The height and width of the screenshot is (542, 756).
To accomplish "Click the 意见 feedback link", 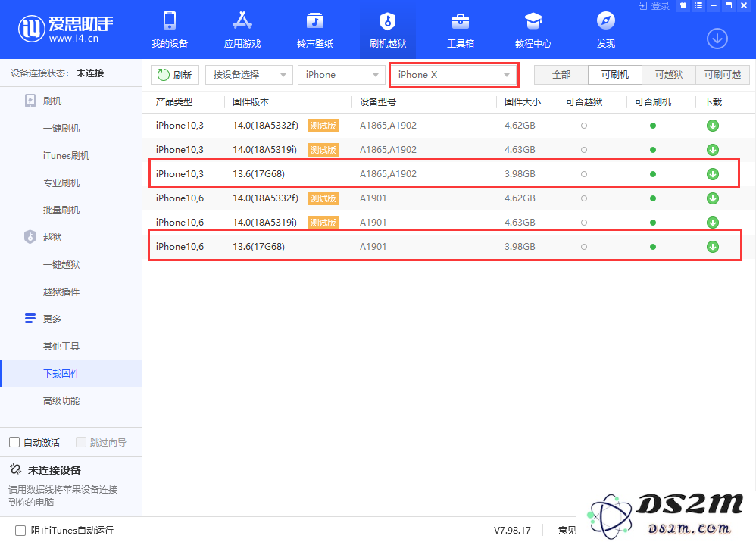I will pos(567,531).
